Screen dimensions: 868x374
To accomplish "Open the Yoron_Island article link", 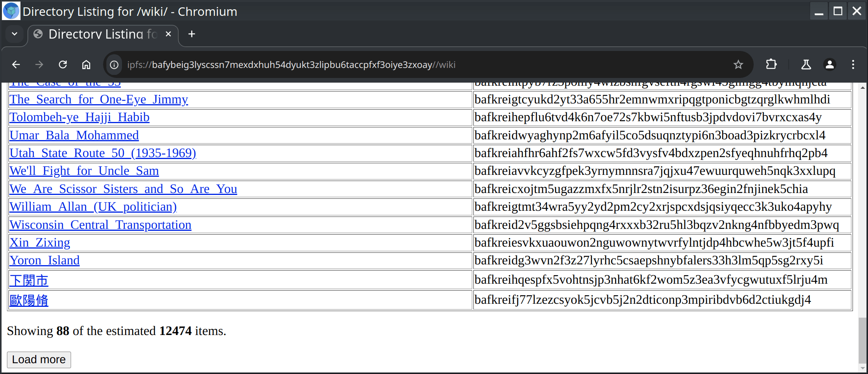I will 44,260.
